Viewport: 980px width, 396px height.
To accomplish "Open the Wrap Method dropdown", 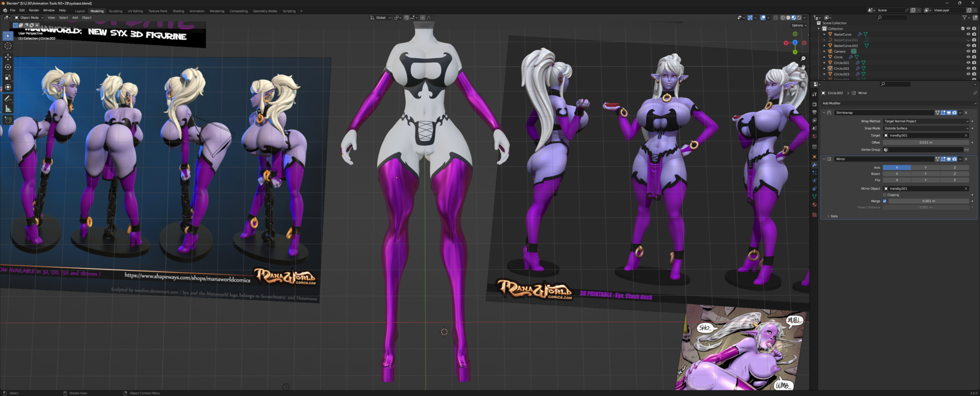I will click(925, 121).
